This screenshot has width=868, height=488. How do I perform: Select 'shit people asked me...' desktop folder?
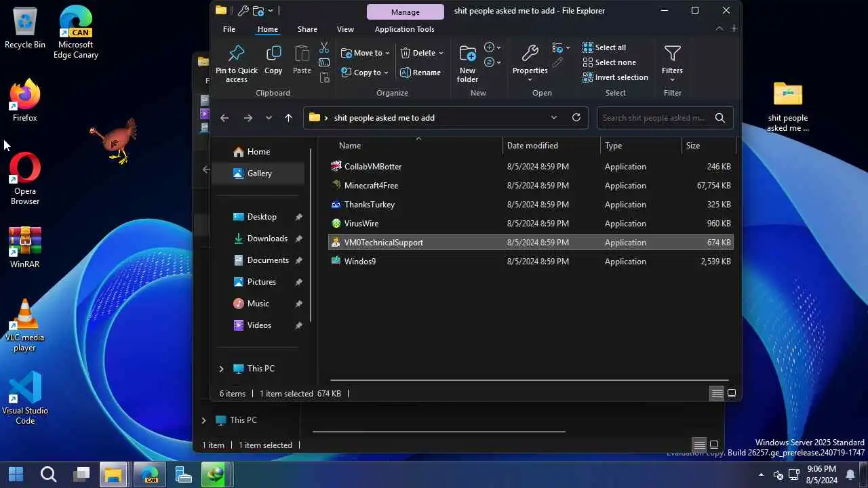click(x=788, y=107)
